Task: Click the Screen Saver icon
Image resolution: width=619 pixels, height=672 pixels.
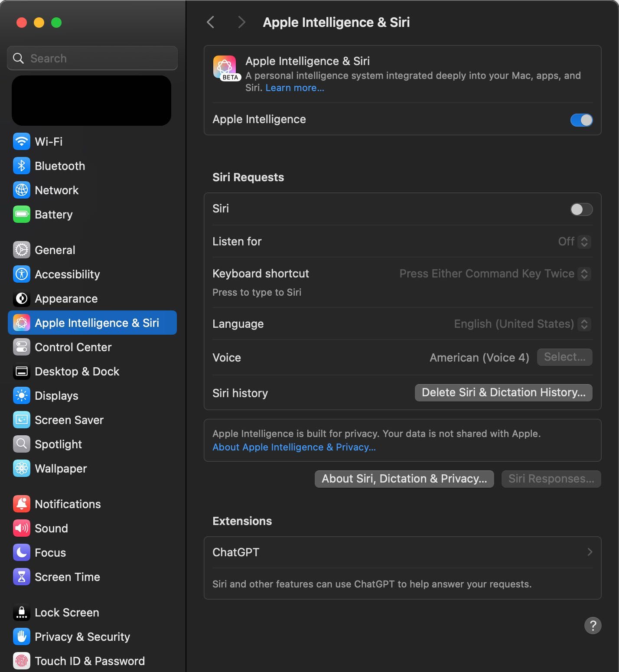Action: pyautogui.click(x=22, y=420)
